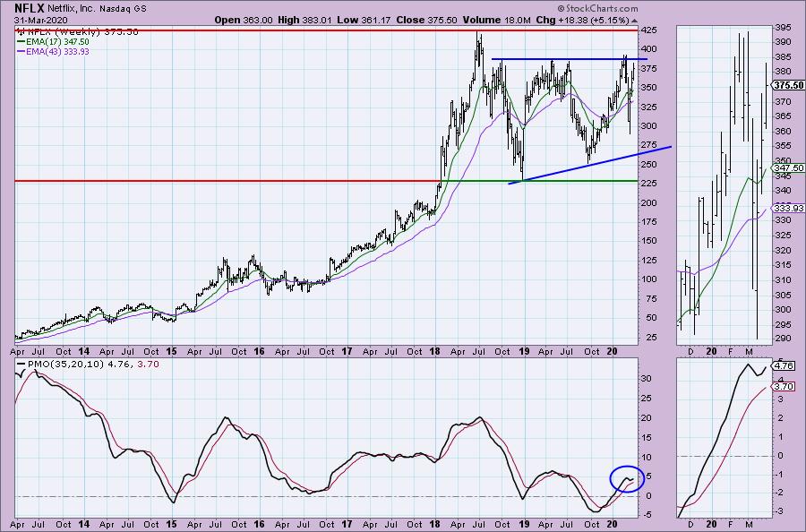
Task: Click the 290 label on the zoomed price axis
Action: click(784, 339)
